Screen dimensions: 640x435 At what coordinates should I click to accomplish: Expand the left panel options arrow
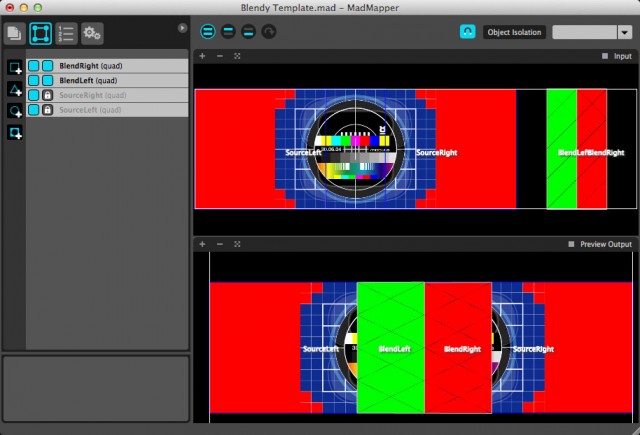click(x=182, y=28)
